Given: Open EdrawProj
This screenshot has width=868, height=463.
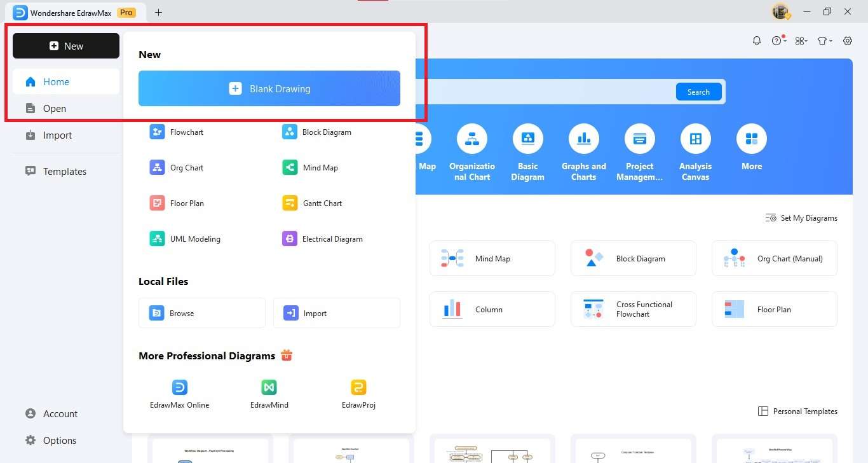Looking at the screenshot, I should coord(358,392).
